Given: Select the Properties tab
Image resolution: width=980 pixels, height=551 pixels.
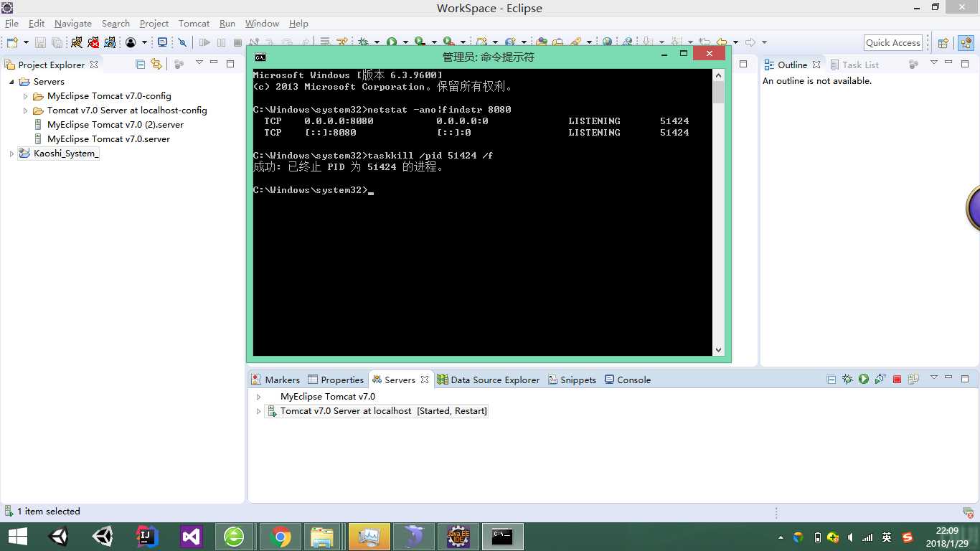Looking at the screenshot, I should point(336,380).
